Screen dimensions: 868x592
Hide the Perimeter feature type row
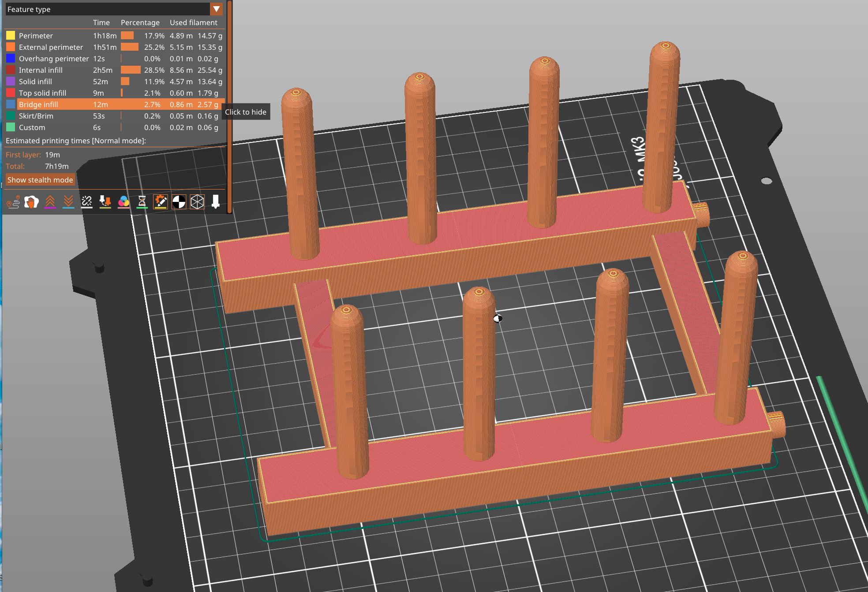click(x=35, y=36)
